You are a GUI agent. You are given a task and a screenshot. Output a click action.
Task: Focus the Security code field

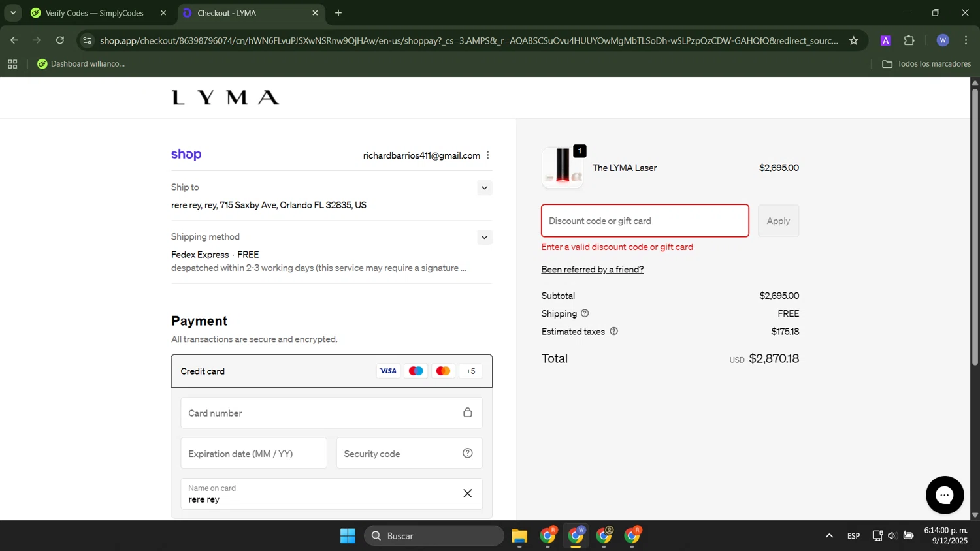(410, 454)
